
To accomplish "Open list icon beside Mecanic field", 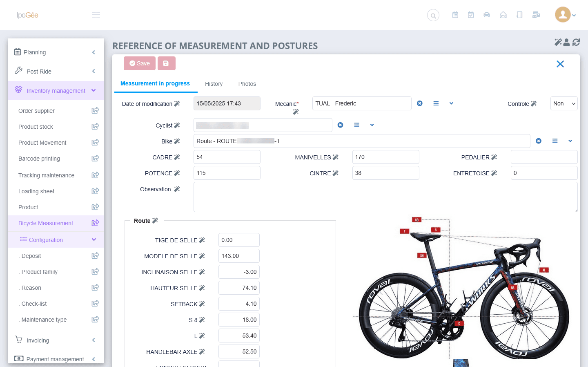I will pos(436,103).
